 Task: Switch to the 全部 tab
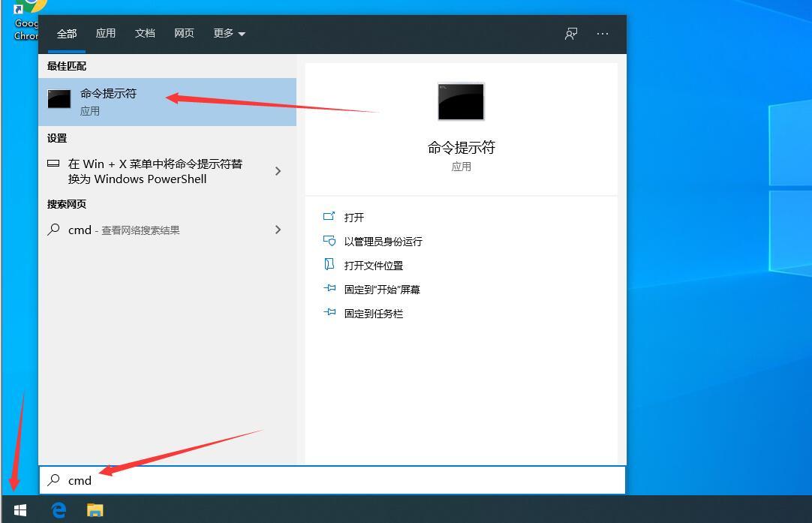pyautogui.click(x=67, y=34)
